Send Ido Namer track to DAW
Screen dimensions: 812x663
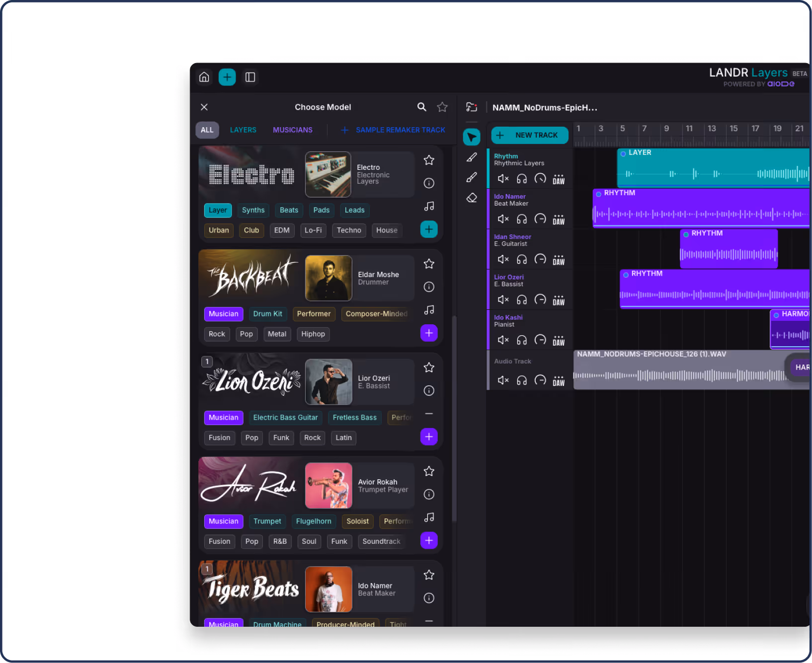coord(559,220)
